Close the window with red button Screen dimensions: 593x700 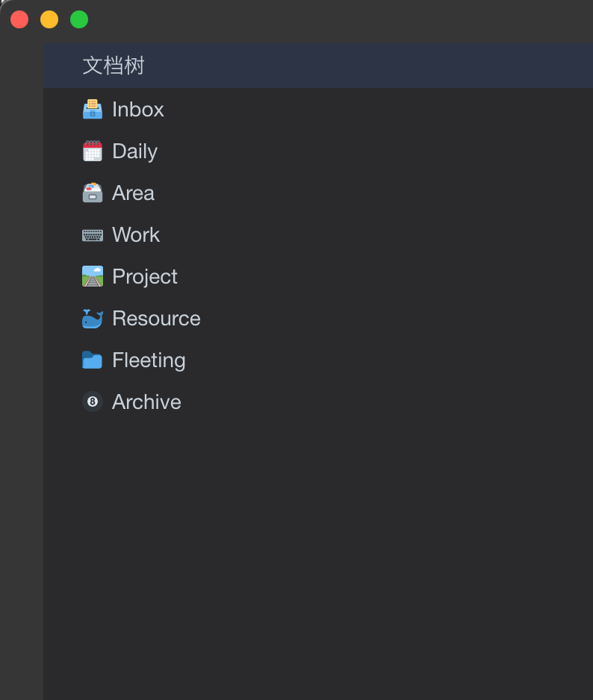coord(19,19)
